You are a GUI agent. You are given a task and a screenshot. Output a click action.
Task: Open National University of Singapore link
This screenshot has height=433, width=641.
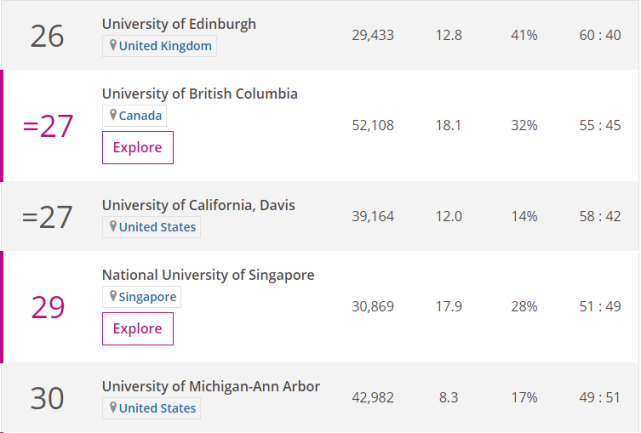pyautogui.click(x=208, y=275)
